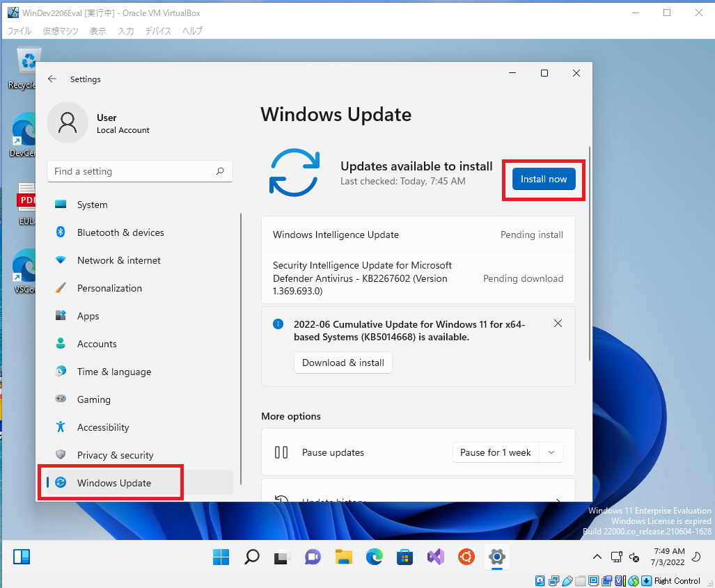This screenshot has width=715, height=588.
Task: Switch to the Accounts settings page
Action: point(139,344)
